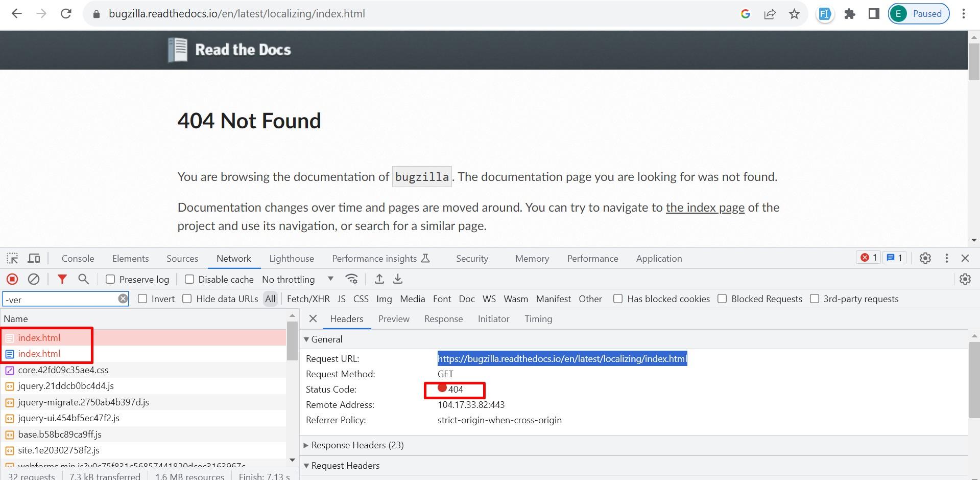Switch to the Console tab
Viewport: 980px width, 480px height.
point(78,259)
